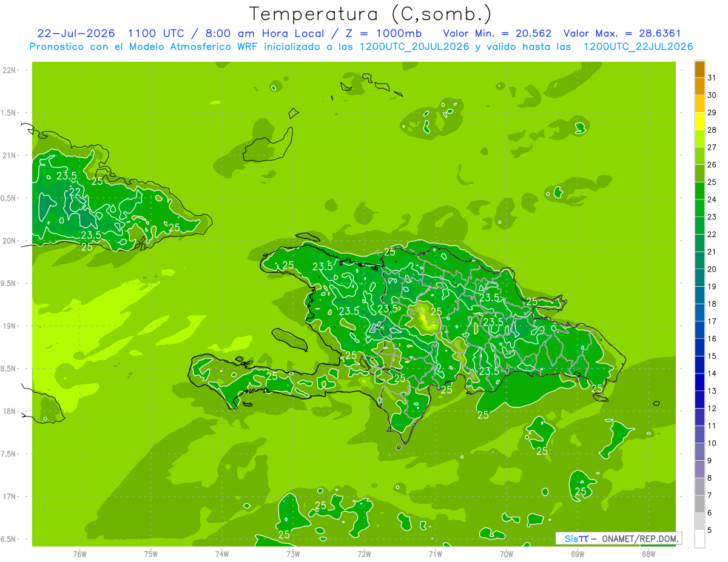728x562 pixels.
Task: Click the '68W' longitude axis label
Action: (x=649, y=554)
